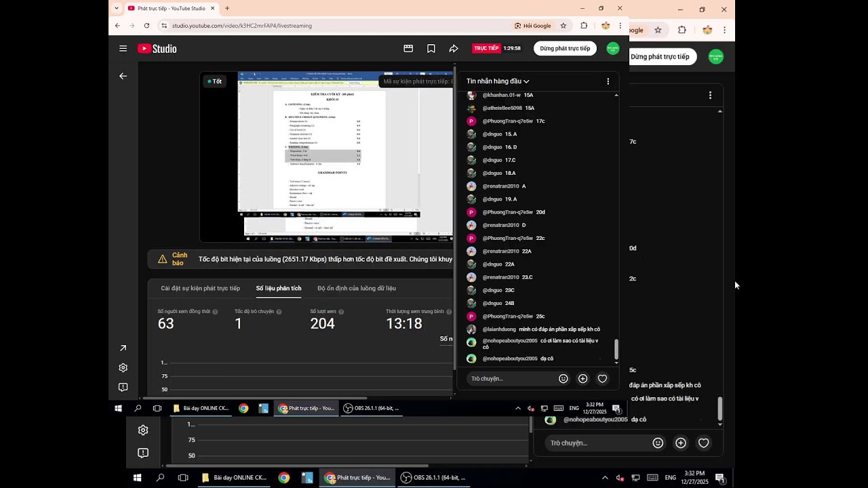868x488 pixels.
Task: Open settings gear in the background window's sidebar
Action: (143, 430)
